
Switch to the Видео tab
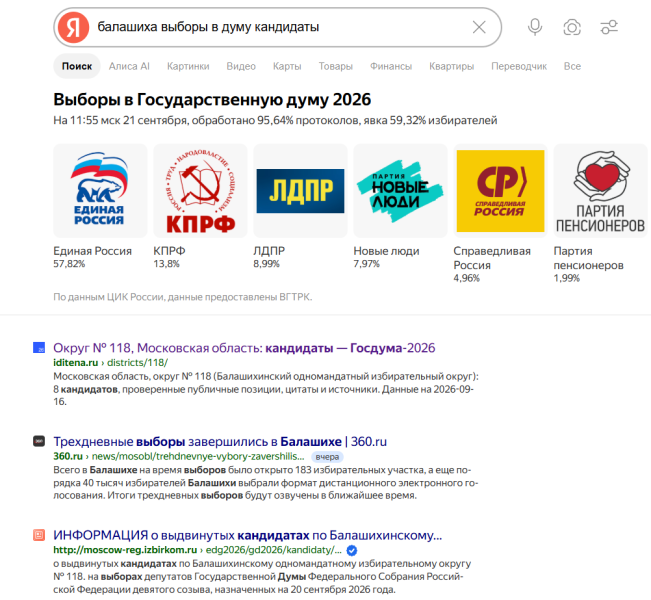point(241,66)
